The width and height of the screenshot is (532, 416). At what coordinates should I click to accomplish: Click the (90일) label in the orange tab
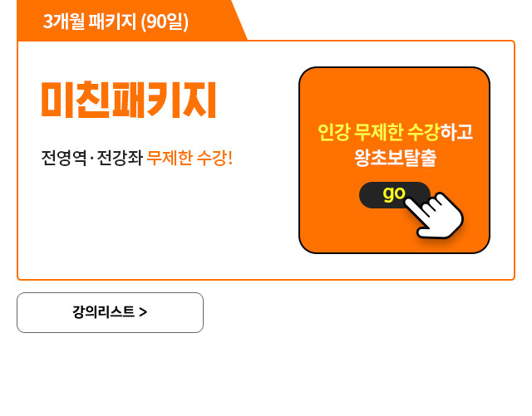165,22
